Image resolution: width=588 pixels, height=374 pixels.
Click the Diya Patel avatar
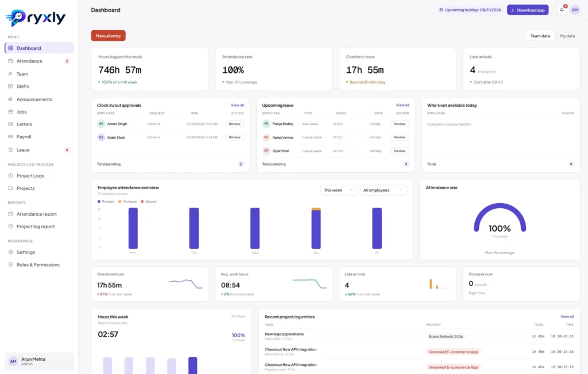click(x=266, y=151)
